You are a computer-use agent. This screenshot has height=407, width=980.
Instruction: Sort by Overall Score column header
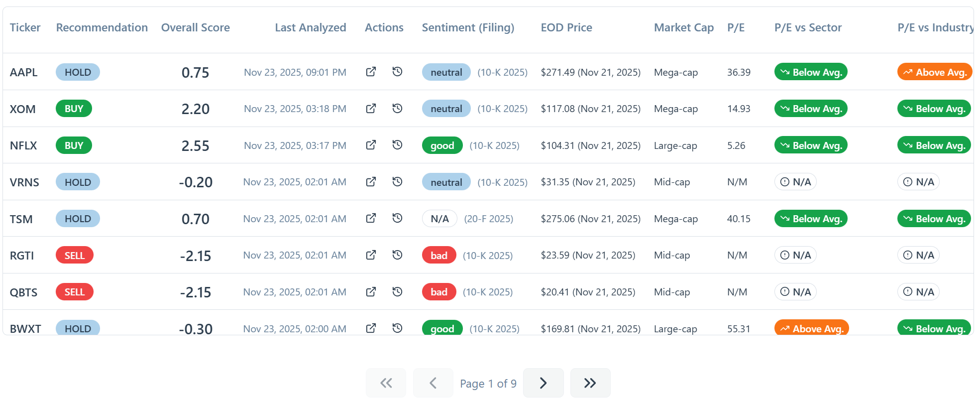coord(195,28)
